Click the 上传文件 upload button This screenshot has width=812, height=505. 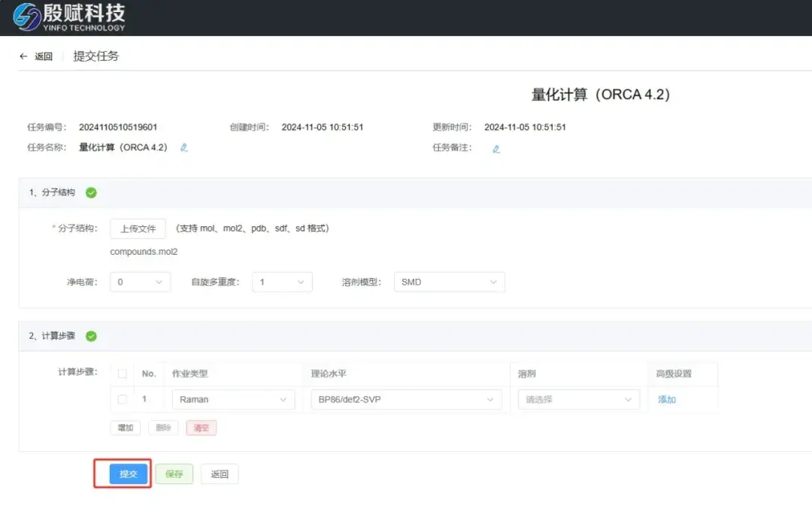coord(138,229)
